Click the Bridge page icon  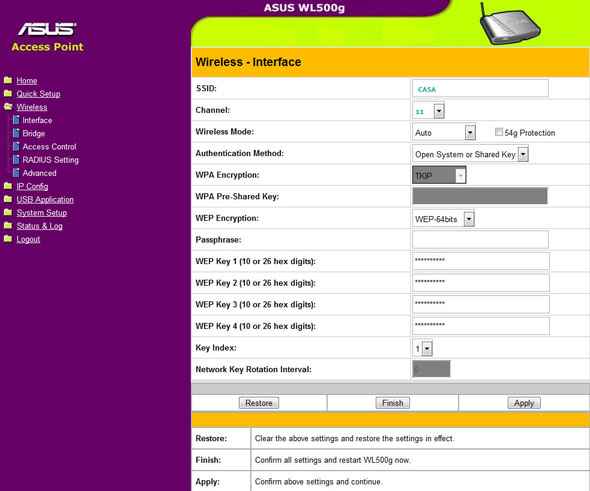point(16,133)
